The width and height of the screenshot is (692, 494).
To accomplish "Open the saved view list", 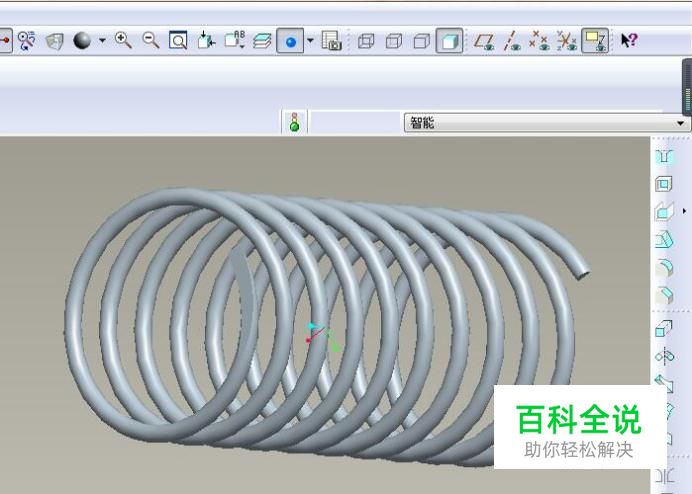I will click(234, 40).
